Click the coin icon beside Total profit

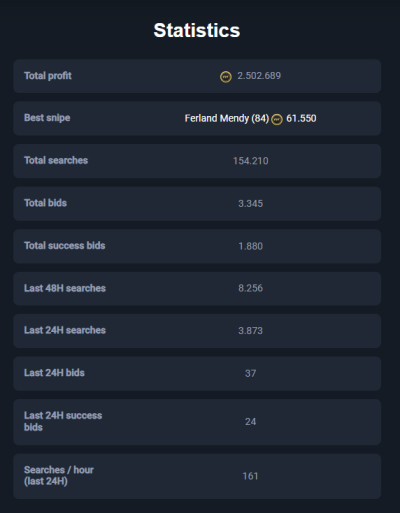tap(226, 77)
